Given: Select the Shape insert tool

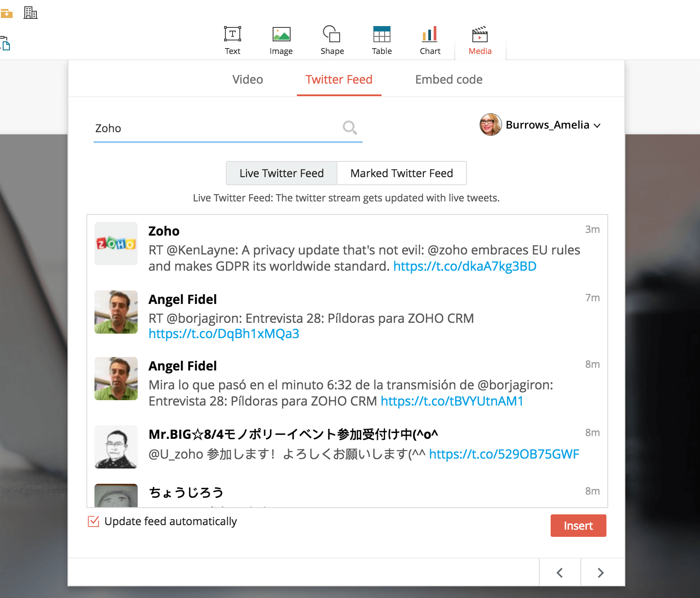Looking at the screenshot, I should (332, 40).
